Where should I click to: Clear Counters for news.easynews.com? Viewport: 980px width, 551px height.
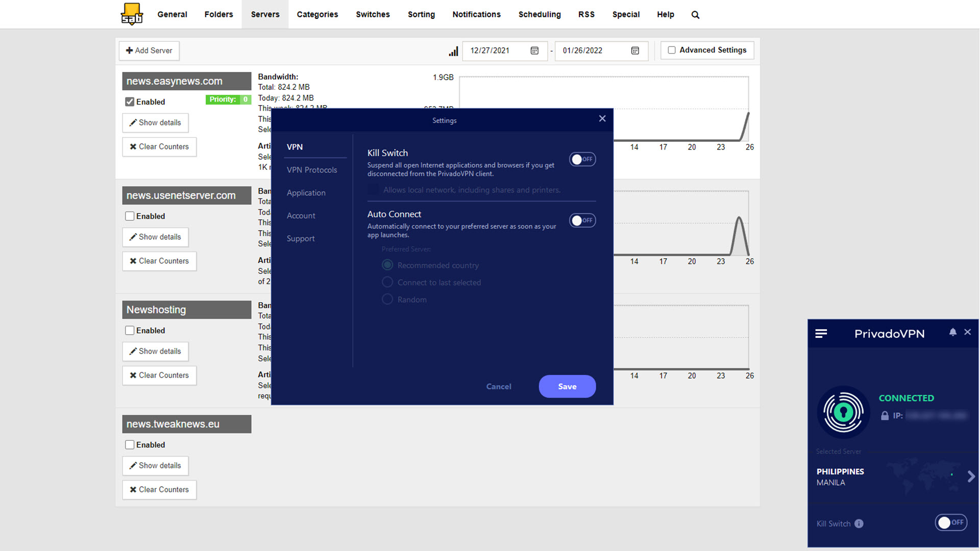159,146
